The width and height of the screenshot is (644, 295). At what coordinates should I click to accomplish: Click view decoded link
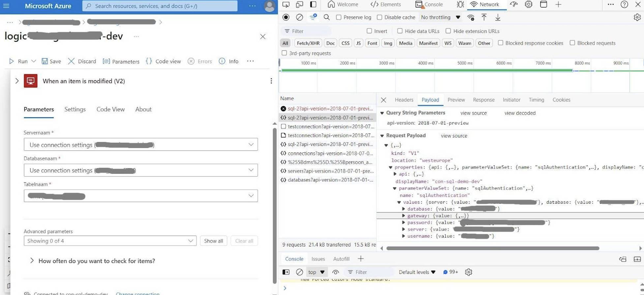pyautogui.click(x=520, y=113)
